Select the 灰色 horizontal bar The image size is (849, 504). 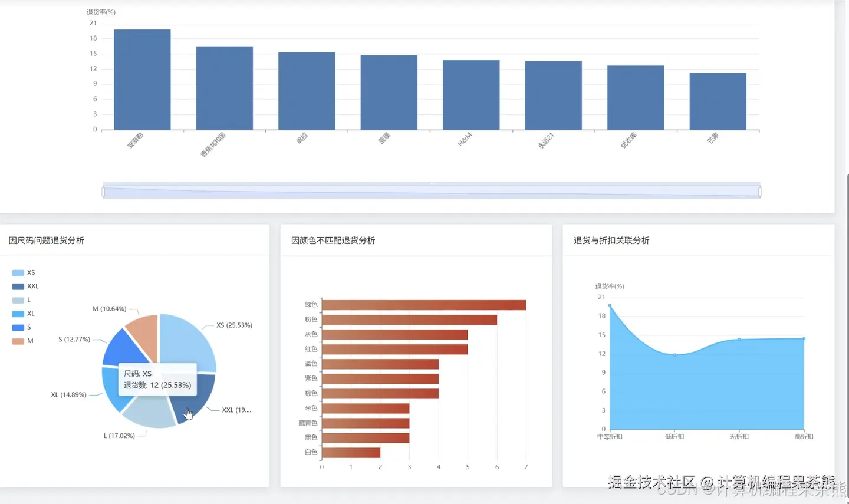394,334
